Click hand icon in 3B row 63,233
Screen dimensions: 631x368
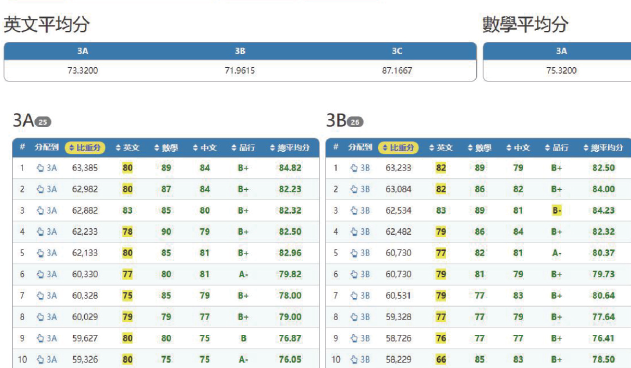coord(354,168)
